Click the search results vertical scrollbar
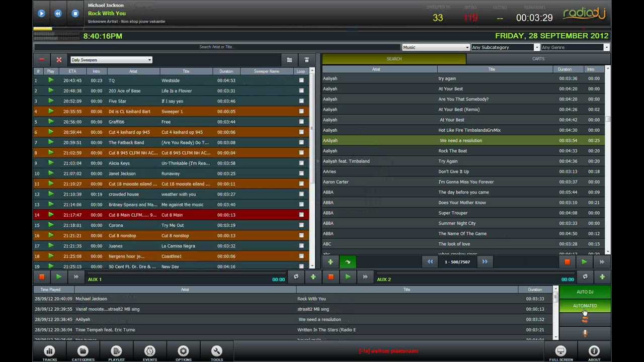The width and height of the screenshot is (644, 362). point(608,160)
